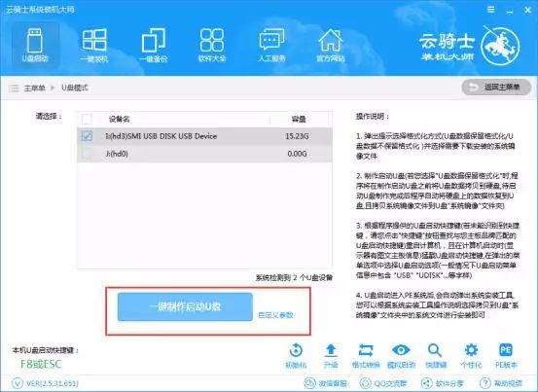Screen dimensions: 538x392
Task: Minimize the 云骑士 window
Action: click(x=510, y=11)
